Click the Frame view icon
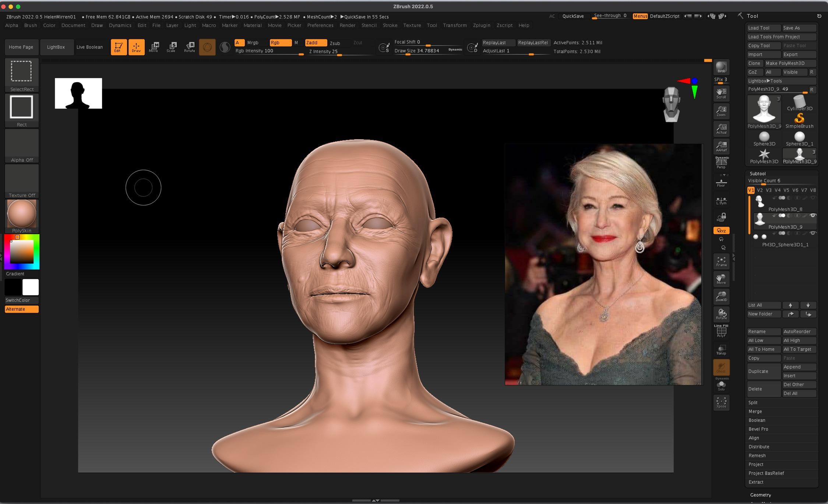 (721, 261)
